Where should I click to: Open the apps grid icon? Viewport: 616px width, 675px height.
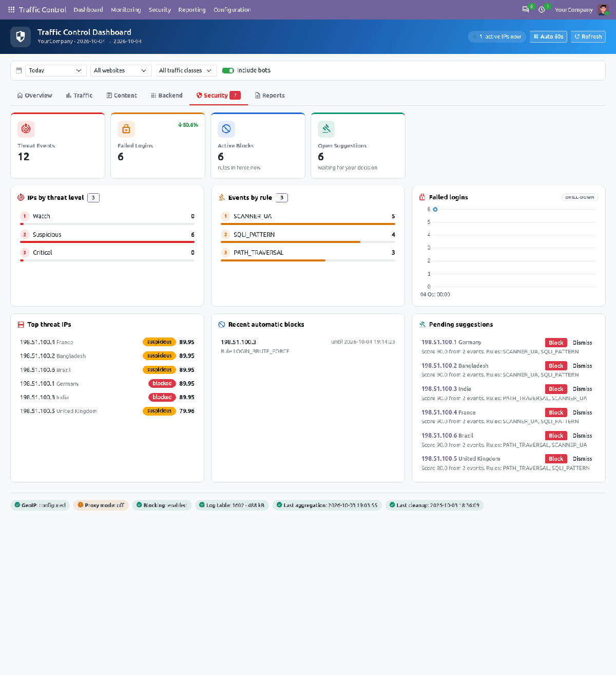[x=11, y=10]
